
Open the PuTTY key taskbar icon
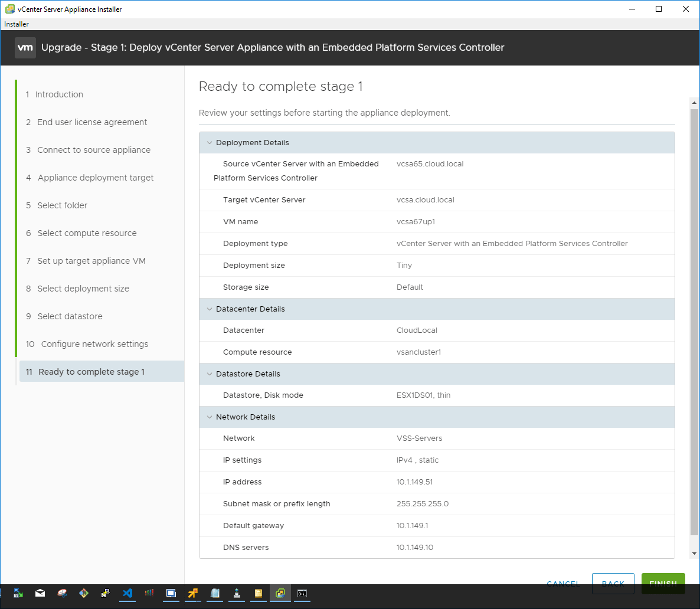pyautogui.click(x=106, y=593)
